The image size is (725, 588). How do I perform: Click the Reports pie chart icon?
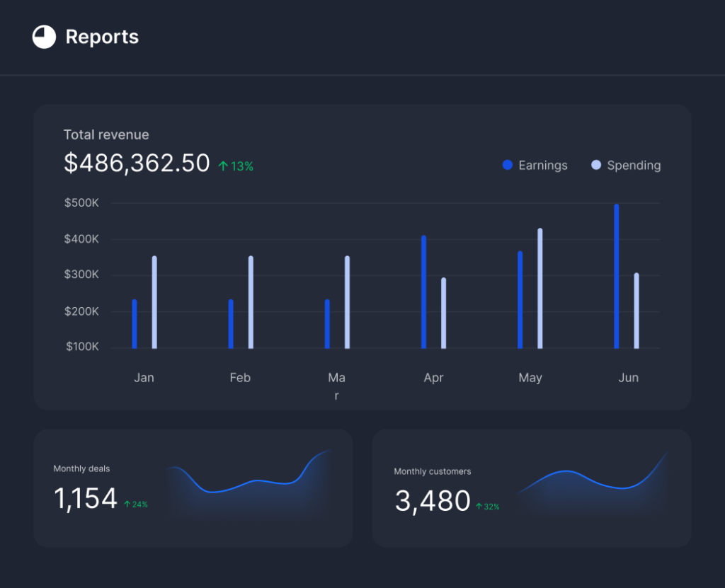click(x=44, y=37)
